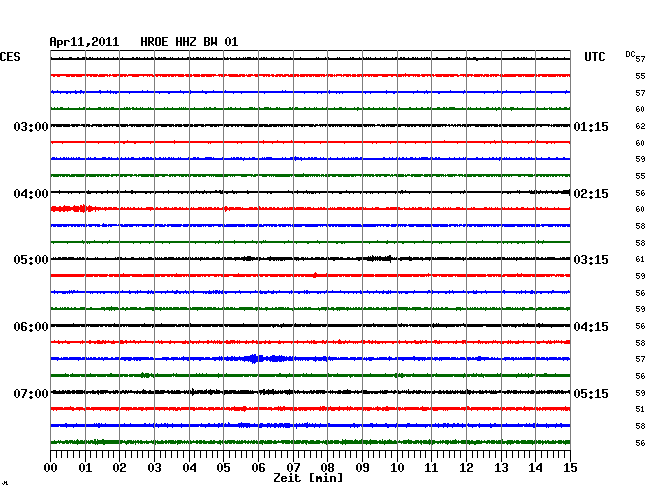Click the "10" minute axis label
Screen dimensions: 650x494
pyautogui.click(x=397, y=468)
